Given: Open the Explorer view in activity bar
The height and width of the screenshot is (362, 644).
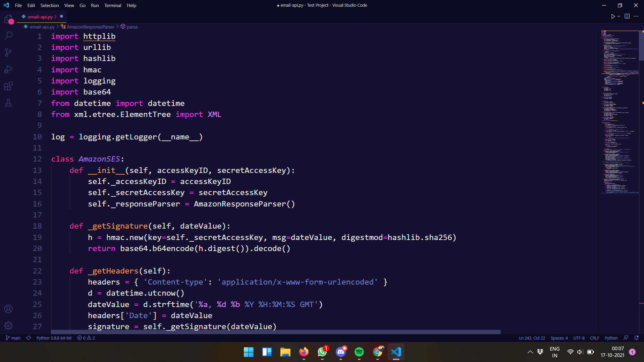Looking at the screenshot, I should pos(8,19).
